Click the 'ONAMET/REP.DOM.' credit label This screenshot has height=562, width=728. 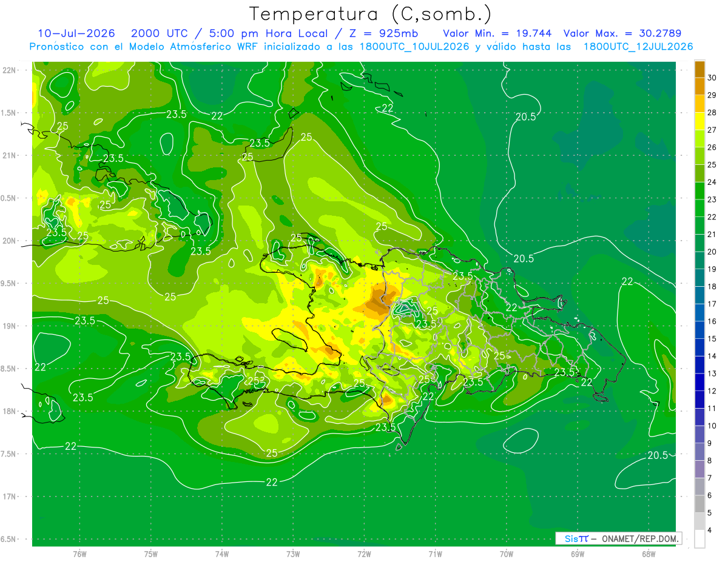pos(641,538)
